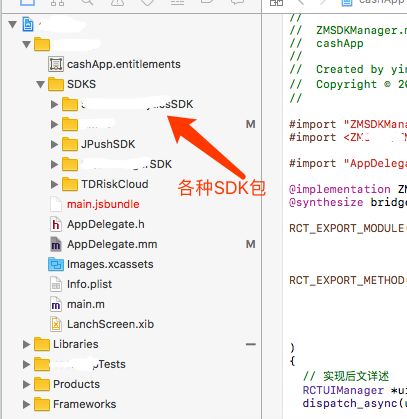Open the AppDelegate.h header file icon
The height and width of the screenshot is (419, 407).
(x=56, y=224)
